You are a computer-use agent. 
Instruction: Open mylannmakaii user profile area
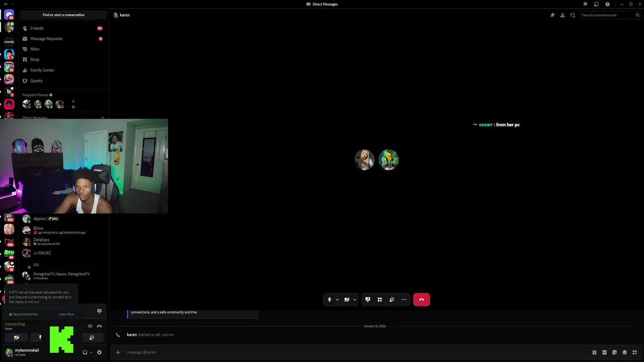(23, 352)
